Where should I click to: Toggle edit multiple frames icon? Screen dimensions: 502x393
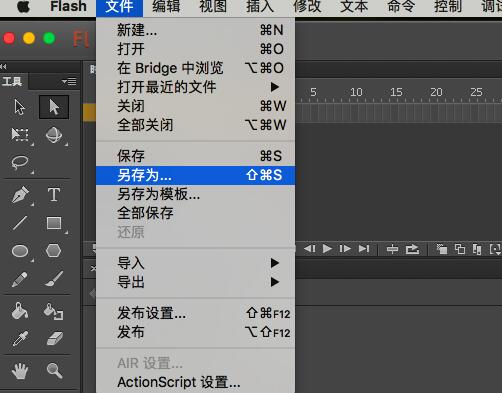coord(477,249)
